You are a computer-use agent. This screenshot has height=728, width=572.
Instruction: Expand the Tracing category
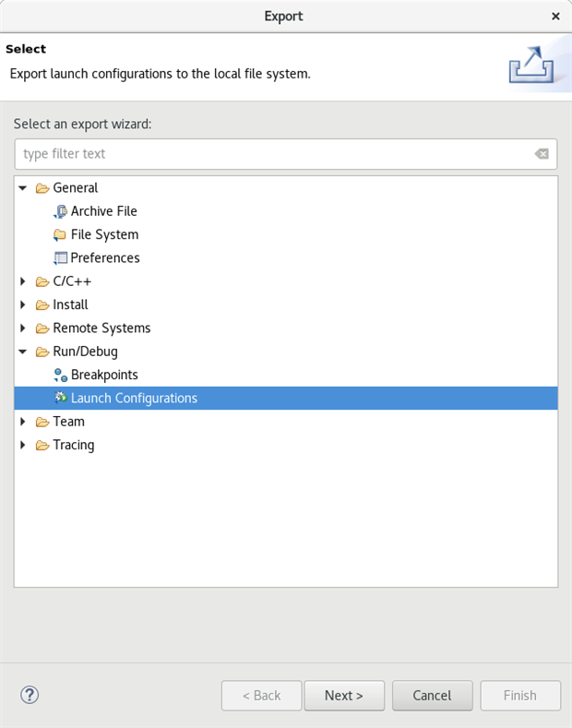pyautogui.click(x=23, y=445)
